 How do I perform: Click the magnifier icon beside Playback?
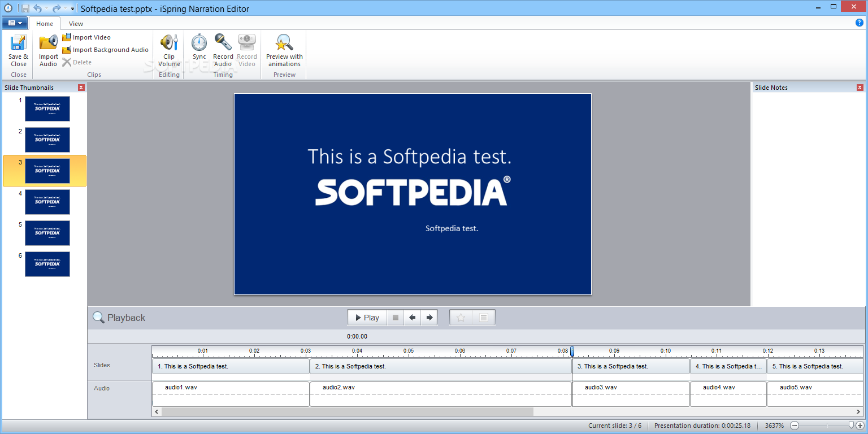pos(98,318)
